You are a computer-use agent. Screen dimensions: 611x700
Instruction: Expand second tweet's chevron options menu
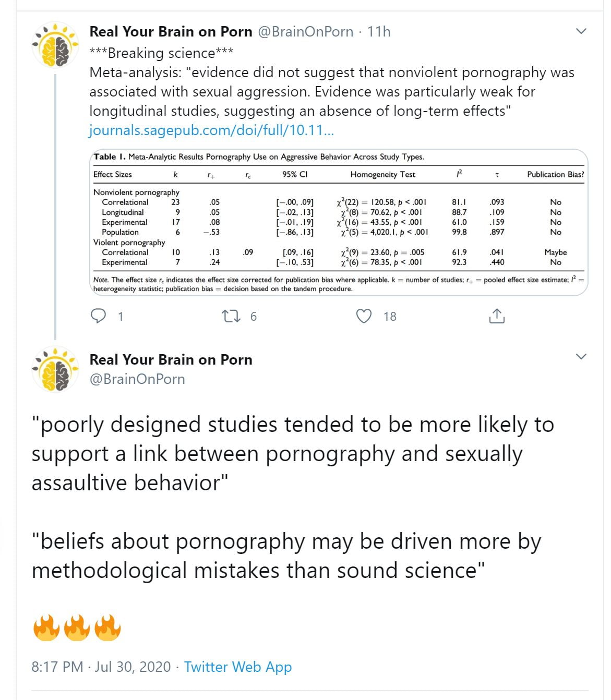[x=581, y=357]
